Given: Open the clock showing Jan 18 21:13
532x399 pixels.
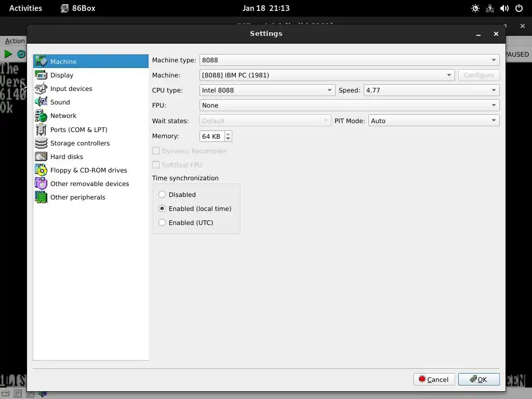Looking at the screenshot, I should tap(266, 8).
